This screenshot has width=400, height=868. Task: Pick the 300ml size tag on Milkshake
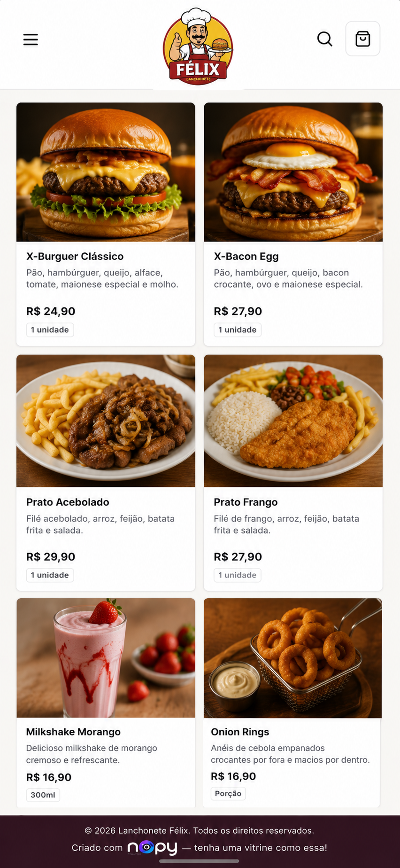pyautogui.click(x=43, y=795)
